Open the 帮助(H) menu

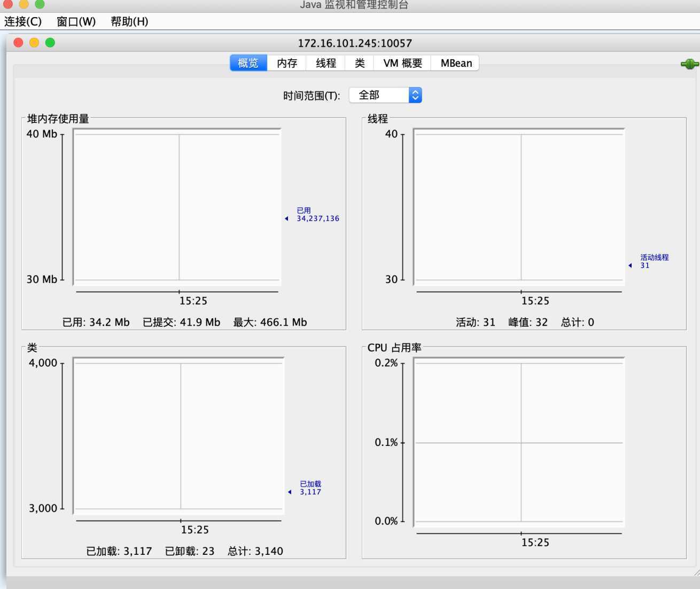click(x=129, y=21)
